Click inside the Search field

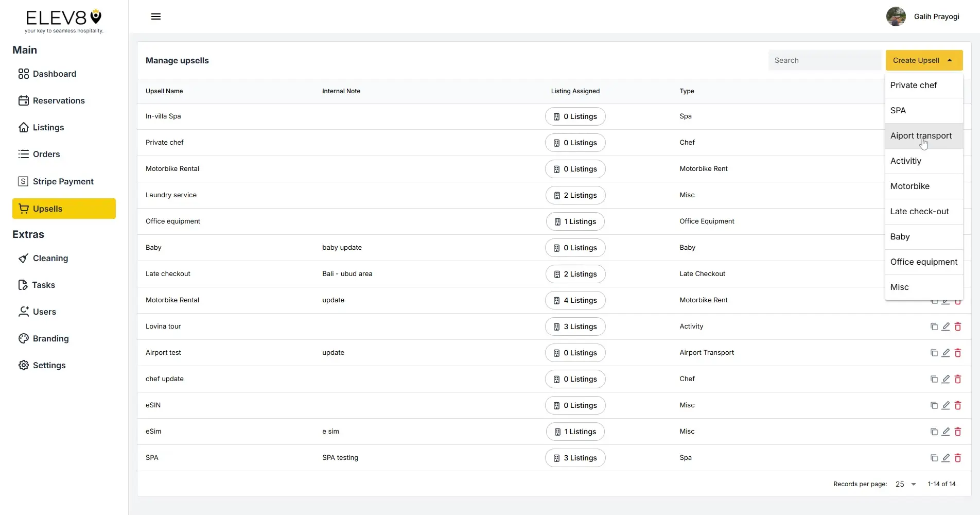tap(824, 60)
